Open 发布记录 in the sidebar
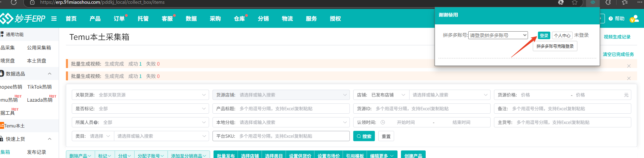This screenshot has height=158, width=644. (x=37, y=152)
